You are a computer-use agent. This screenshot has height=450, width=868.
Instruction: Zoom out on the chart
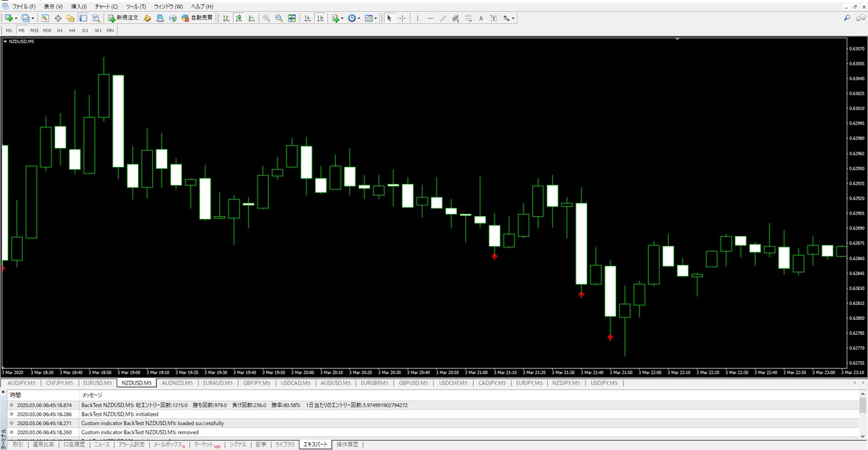click(279, 18)
